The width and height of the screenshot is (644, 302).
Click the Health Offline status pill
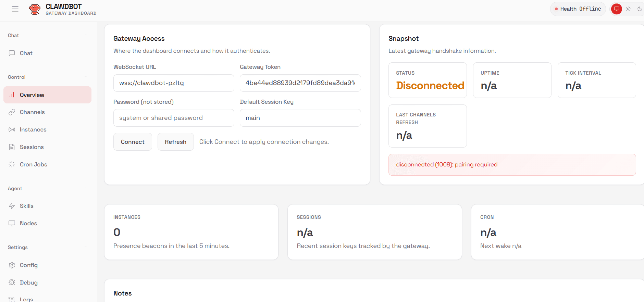[x=578, y=9]
